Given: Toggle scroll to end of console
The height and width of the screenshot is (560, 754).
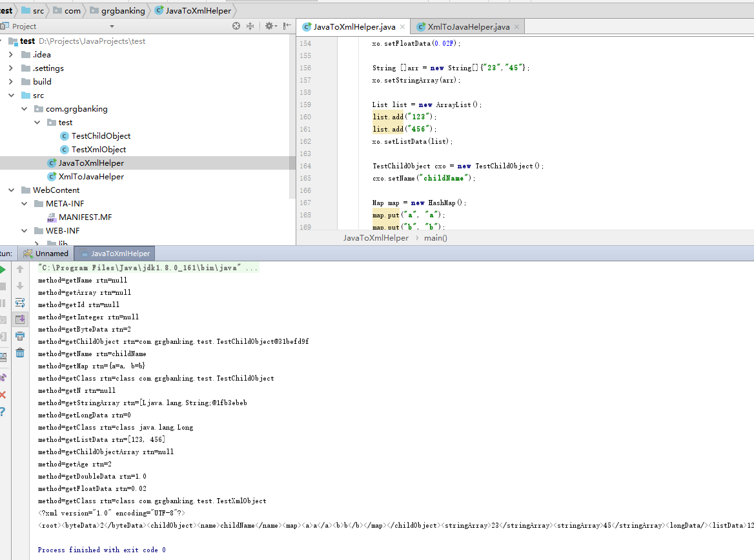Looking at the screenshot, I should [20, 319].
